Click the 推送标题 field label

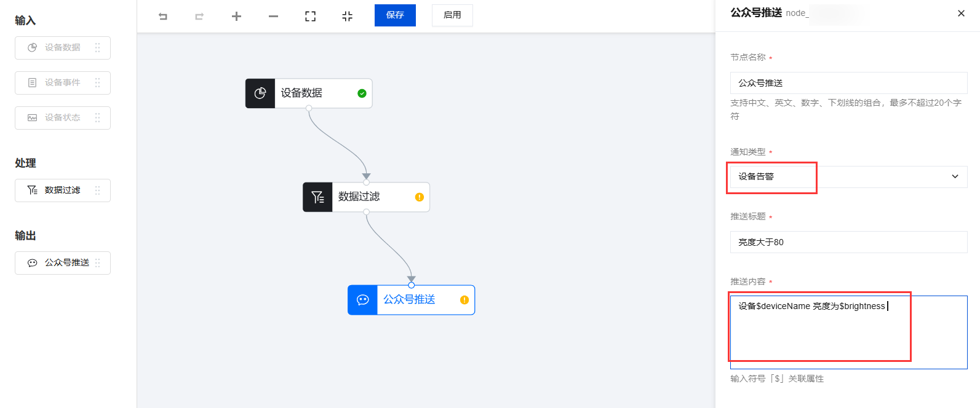tap(748, 216)
